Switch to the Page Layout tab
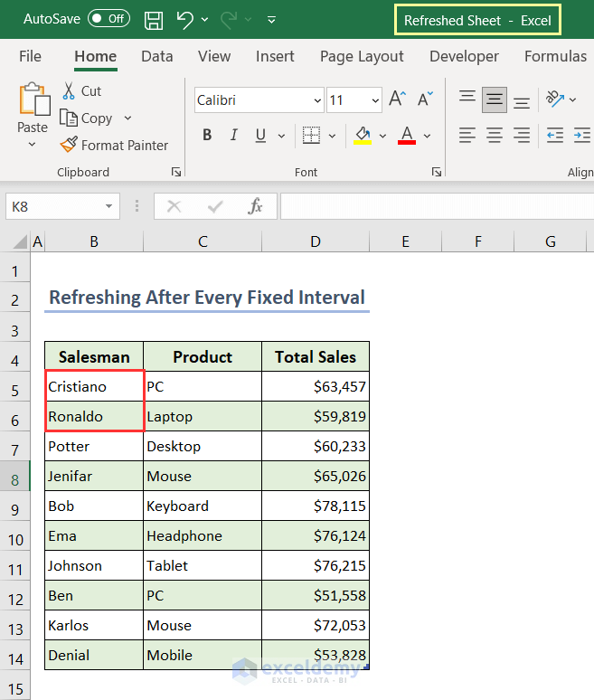The image size is (594, 700). (x=362, y=56)
